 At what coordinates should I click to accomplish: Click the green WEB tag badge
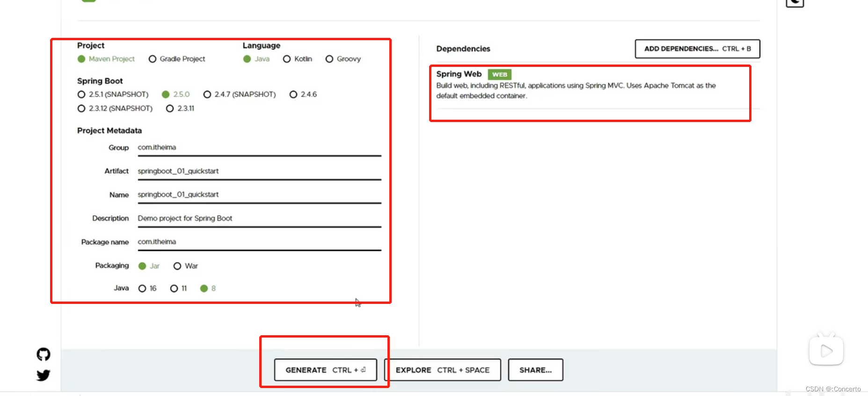click(500, 74)
